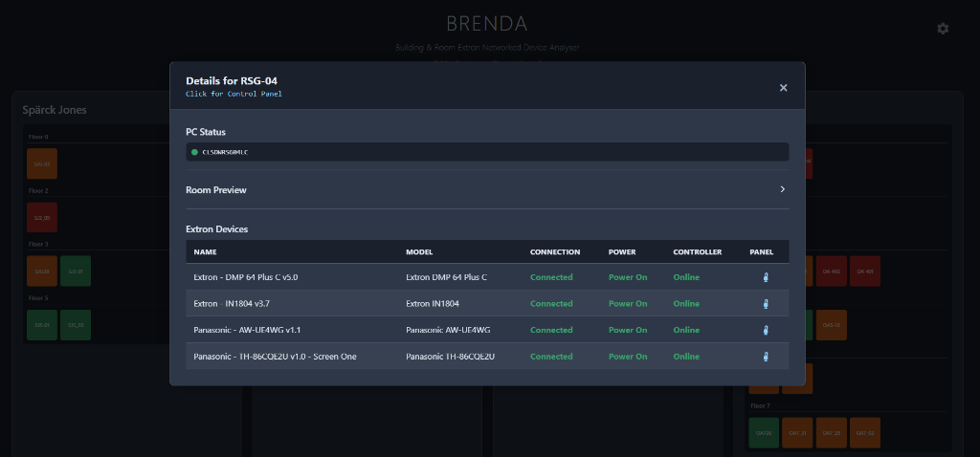Viewport: 980px width, 457px height.
Task: Select the CLSDWRSG04LC PC status entry
Action: pos(487,152)
